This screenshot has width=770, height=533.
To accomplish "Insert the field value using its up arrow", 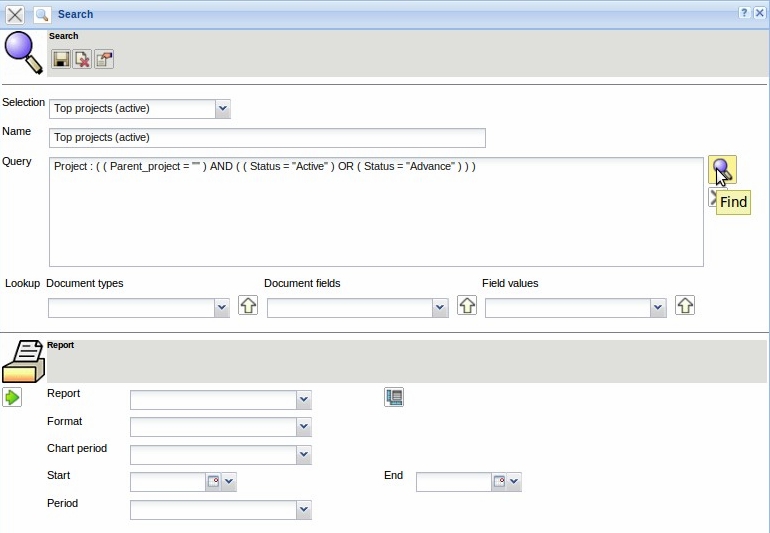I will [685, 306].
